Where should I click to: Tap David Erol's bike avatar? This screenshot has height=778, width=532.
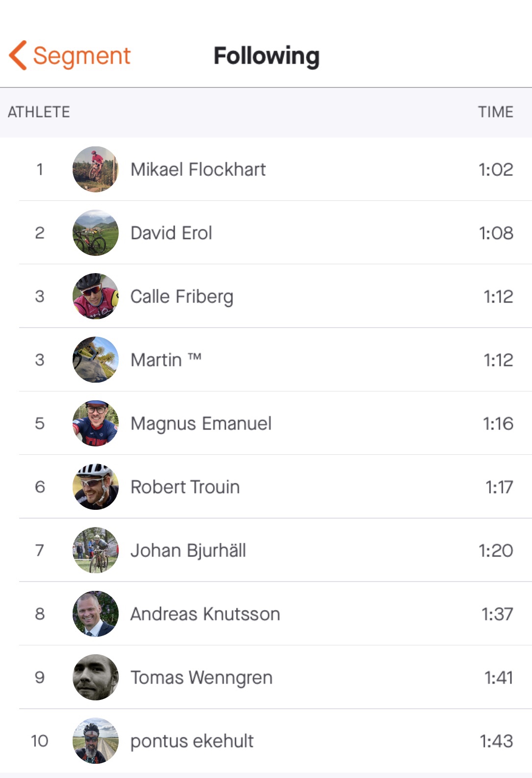(x=95, y=233)
